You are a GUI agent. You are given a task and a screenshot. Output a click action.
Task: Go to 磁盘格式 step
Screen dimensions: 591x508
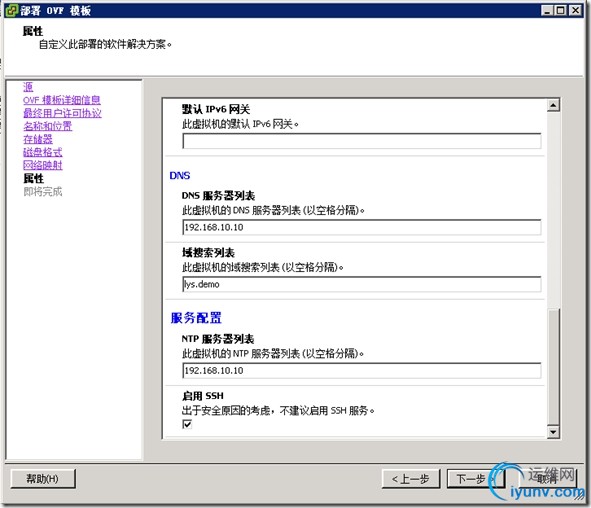click(x=43, y=152)
